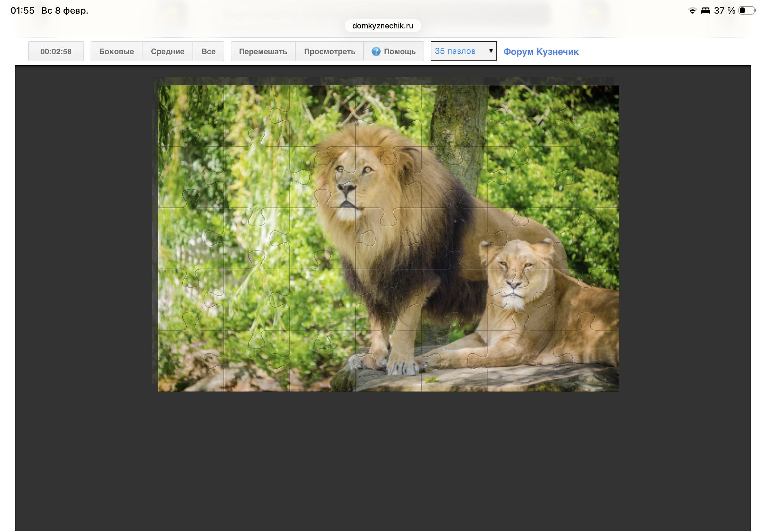Open the 'Форум Кузнечик' link
Image resolution: width=766 pixels, height=532 pixels.
(541, 52)
